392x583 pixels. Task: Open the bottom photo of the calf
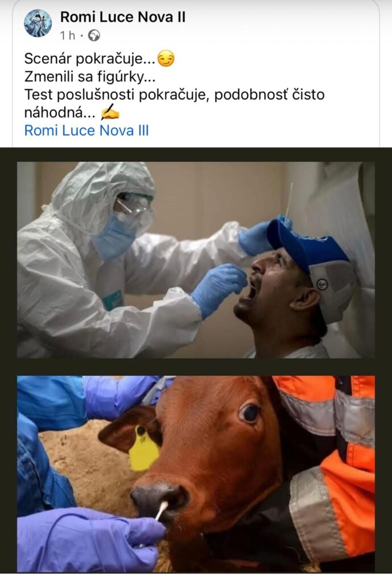point(196,474)
